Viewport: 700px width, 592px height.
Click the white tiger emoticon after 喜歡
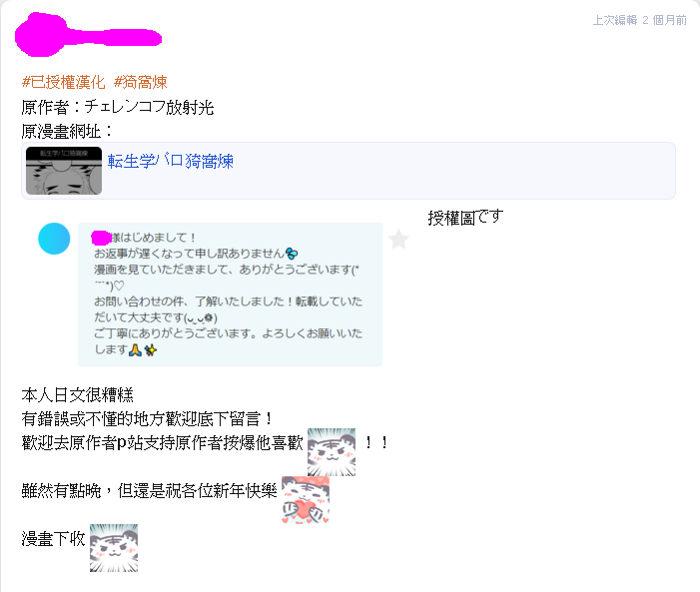click(332, 452)
